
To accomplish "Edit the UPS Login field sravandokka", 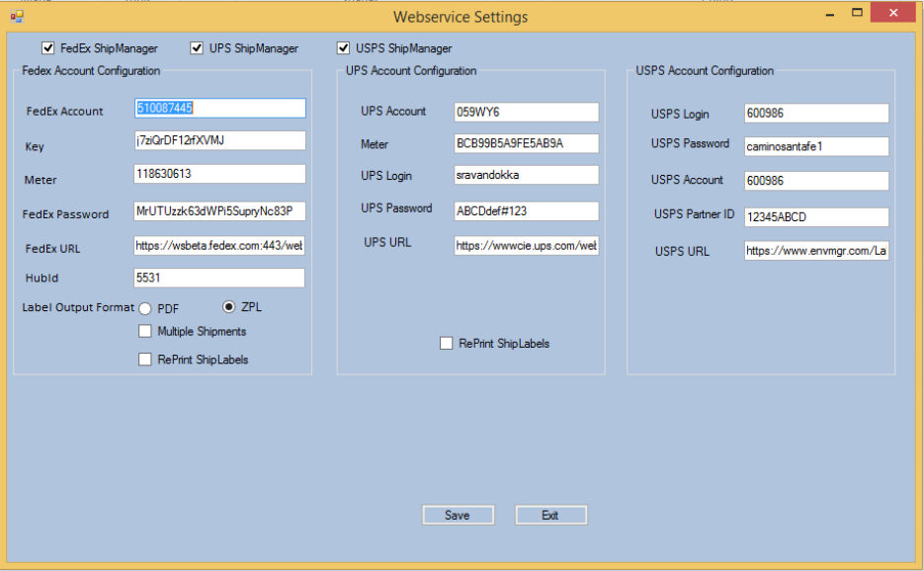I will coord(526,175).
